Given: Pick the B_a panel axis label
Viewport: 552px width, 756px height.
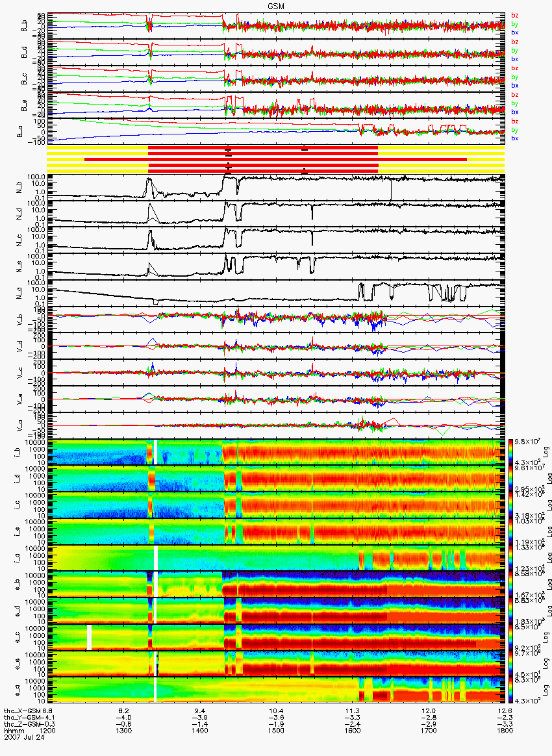Looking at the screenshot, I should coord(20,132).
